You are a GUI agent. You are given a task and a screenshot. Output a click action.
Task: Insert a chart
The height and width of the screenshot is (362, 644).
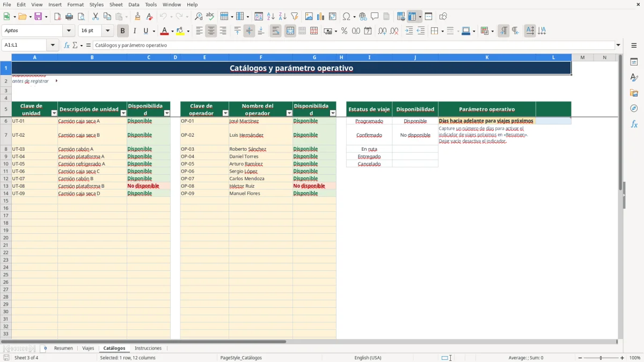321,17
